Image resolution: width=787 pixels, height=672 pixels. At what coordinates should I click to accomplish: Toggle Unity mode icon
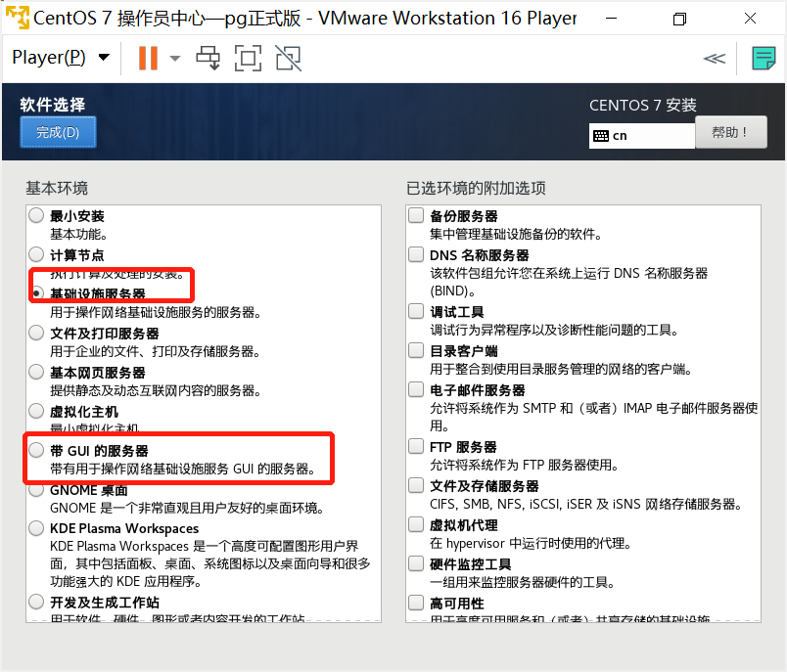click(x=288, y=58)
